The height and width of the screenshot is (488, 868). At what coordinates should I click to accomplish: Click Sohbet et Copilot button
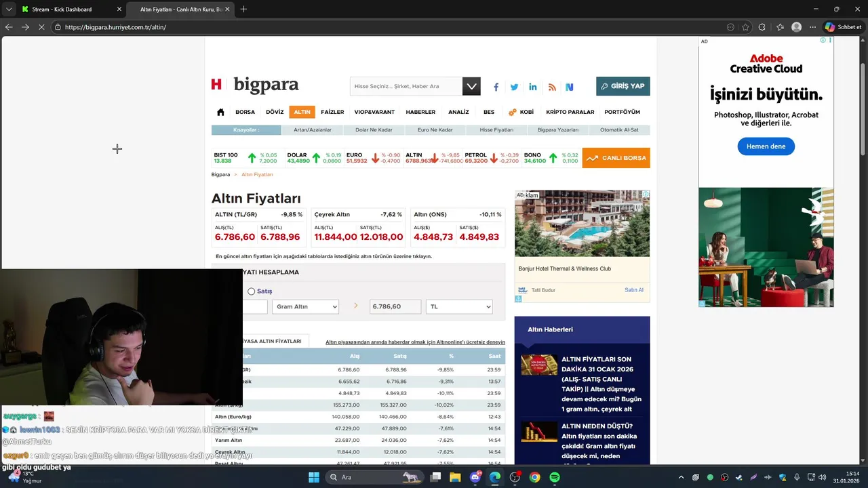point(843,27)
